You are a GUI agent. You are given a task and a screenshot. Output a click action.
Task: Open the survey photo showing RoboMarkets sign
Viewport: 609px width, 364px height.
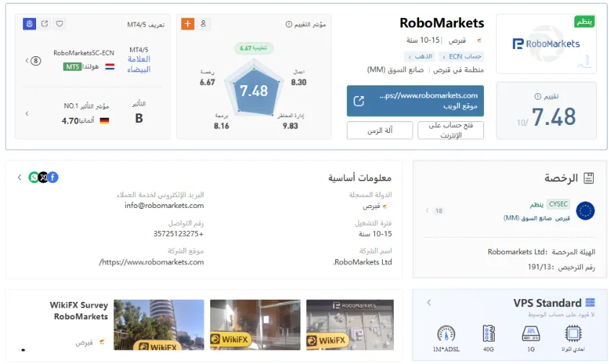[x=350, y=325]
